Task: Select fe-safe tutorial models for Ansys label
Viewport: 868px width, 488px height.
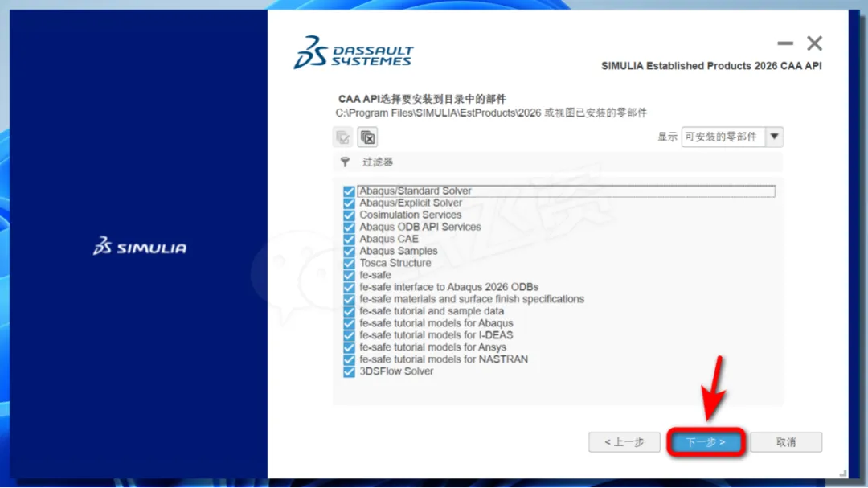Action: click(x=433, y=347)
